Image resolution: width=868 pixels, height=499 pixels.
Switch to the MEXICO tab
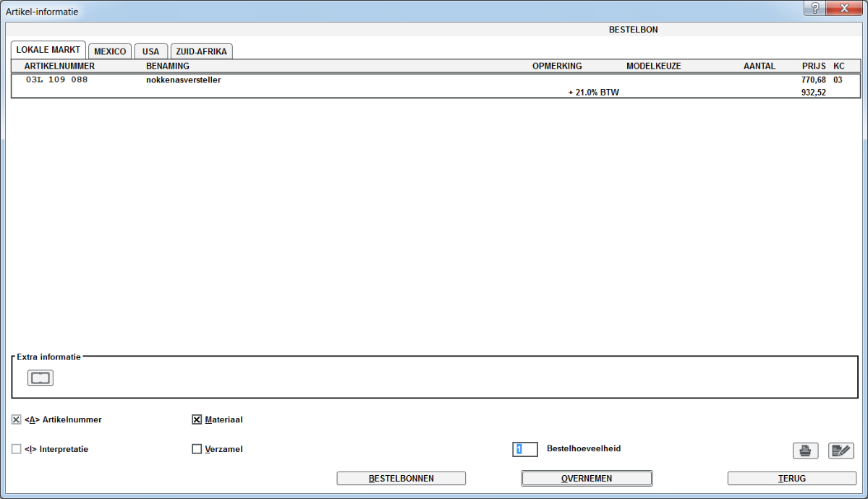point(110,51)
